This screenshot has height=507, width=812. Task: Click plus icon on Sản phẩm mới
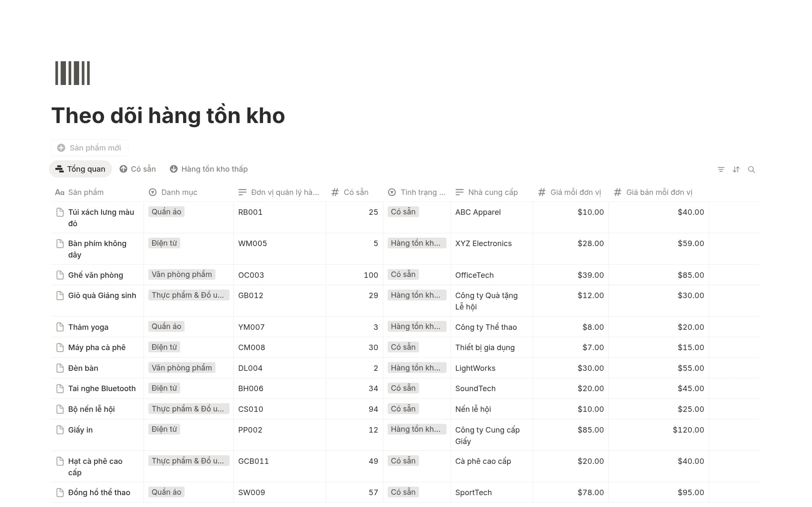point(61,148)
